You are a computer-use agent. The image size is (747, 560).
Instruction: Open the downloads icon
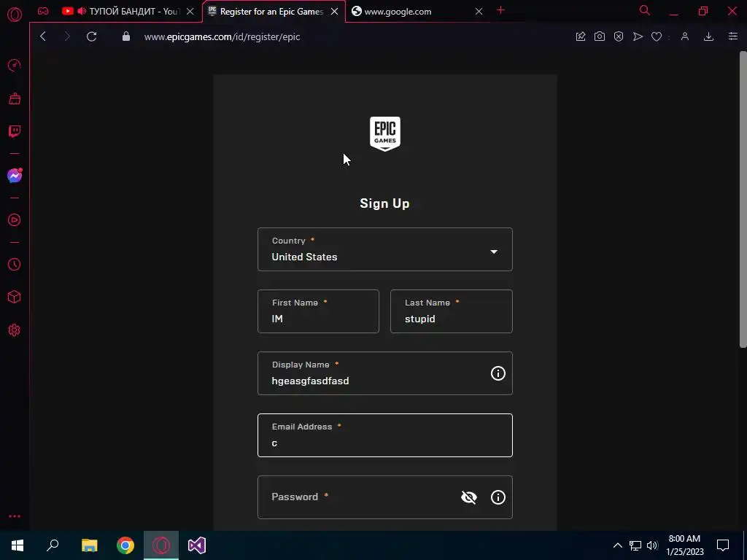click(x=708, y=36)
